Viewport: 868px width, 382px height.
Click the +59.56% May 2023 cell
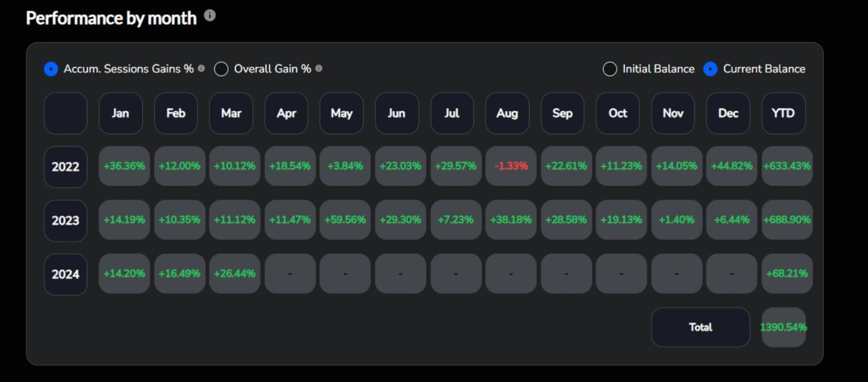tap(345, 219)
